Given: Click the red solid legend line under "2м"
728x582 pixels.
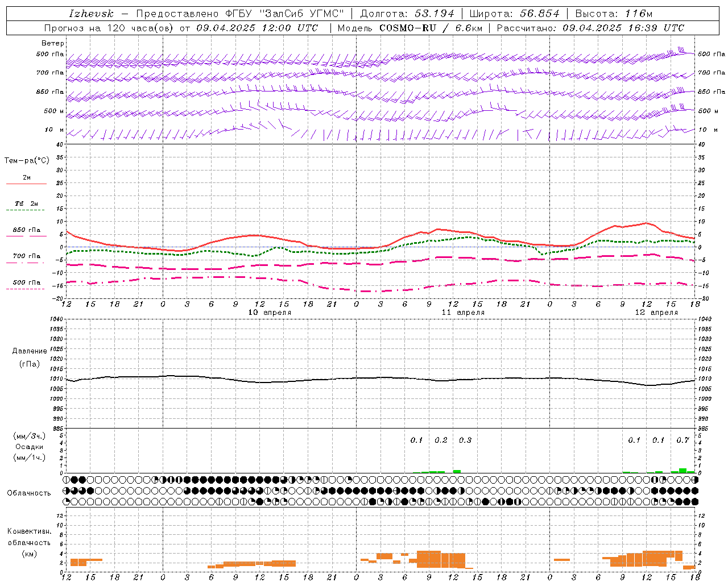Looking at the screenshot, I should click(x=26, y=184).
